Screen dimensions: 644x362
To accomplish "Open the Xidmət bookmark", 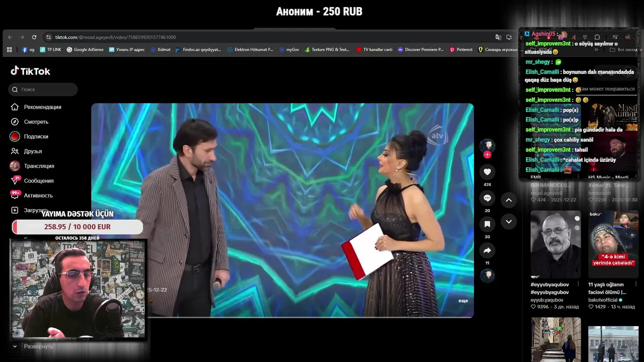I will point(160,50).
